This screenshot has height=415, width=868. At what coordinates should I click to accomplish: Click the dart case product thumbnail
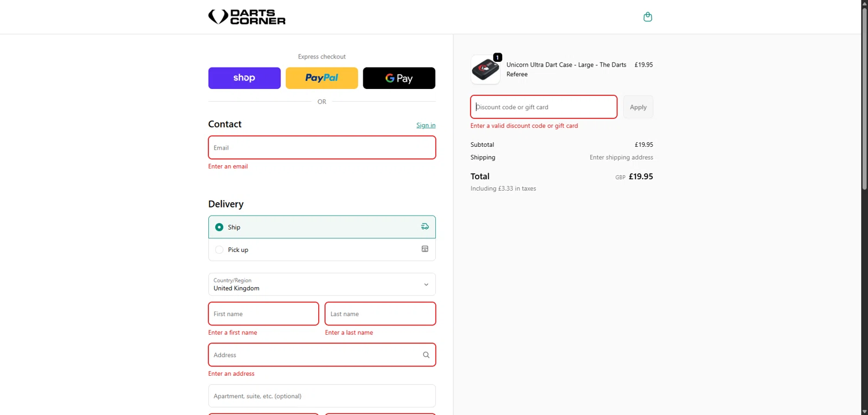485,70
